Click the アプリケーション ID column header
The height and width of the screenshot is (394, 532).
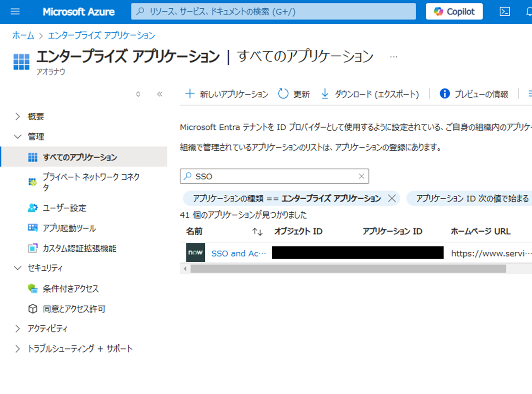pyautogui.click(x=392, y=232)
